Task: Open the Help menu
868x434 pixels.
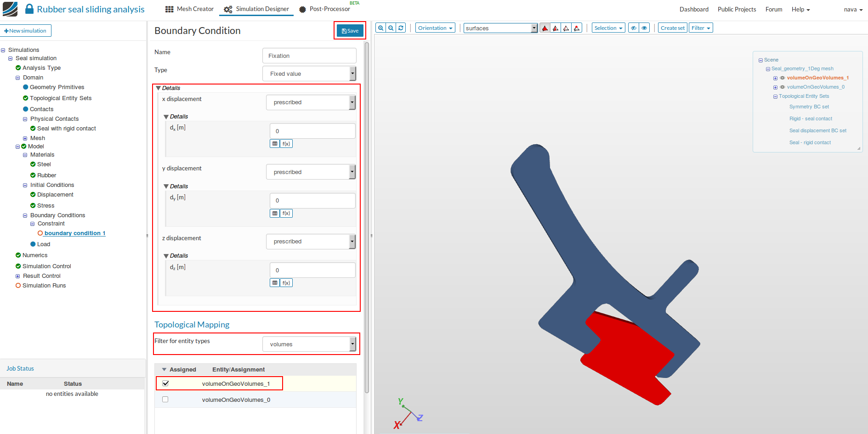Action: [x=800, y=9]
